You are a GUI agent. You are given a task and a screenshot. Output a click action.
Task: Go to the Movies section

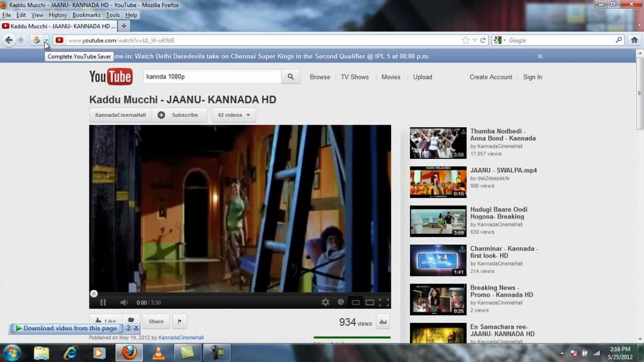pos(391,77)
